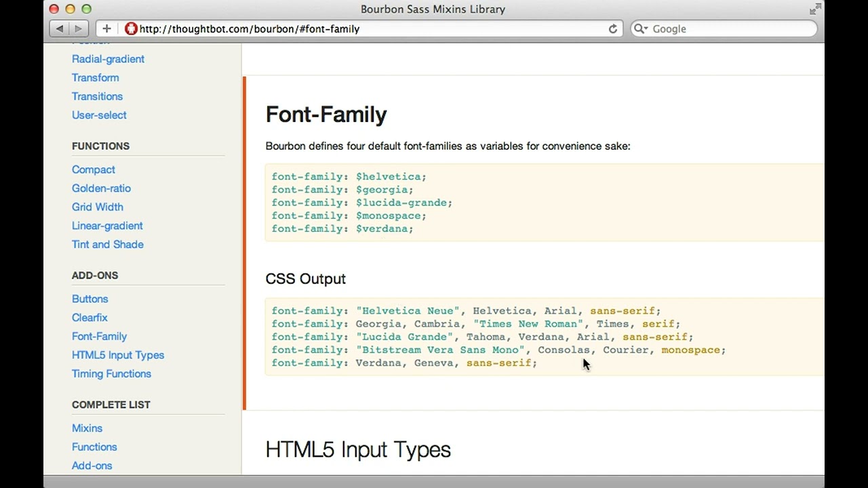Open the User-select sidebar link

[99, 115]
